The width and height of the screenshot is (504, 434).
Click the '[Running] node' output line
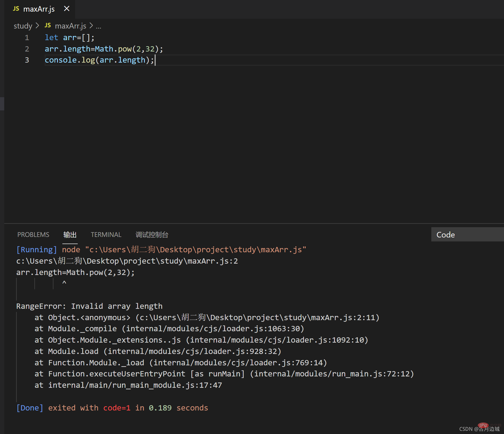point(161,250)
